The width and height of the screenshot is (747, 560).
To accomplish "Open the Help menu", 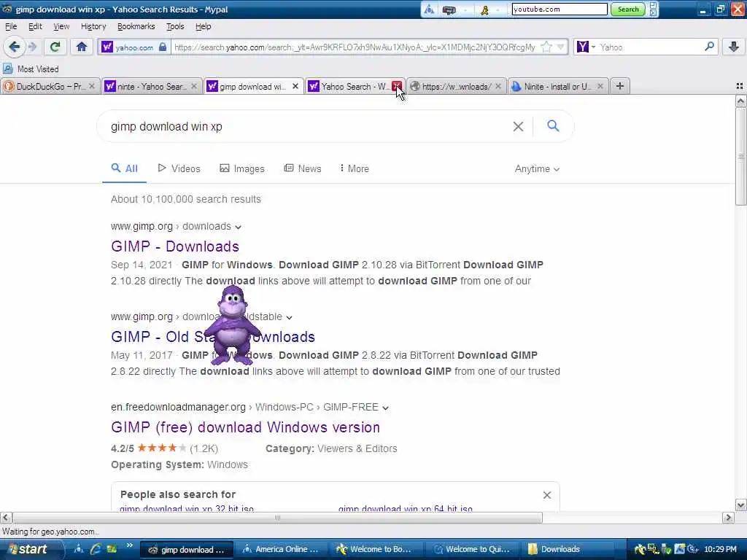I will pos(204,26).
